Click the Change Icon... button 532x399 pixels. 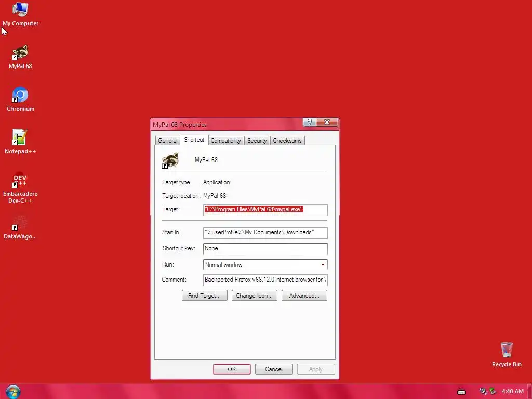[x=255, y=296]
